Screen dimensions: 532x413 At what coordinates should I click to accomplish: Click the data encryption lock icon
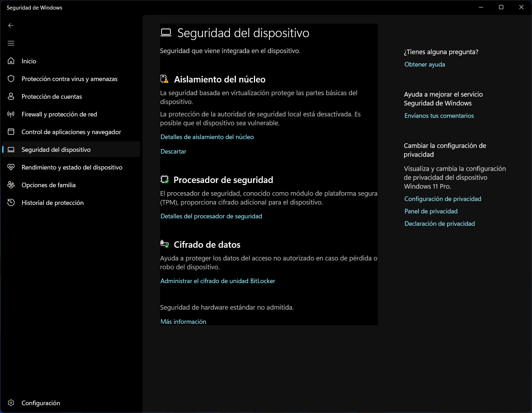(x=164, y=244)
